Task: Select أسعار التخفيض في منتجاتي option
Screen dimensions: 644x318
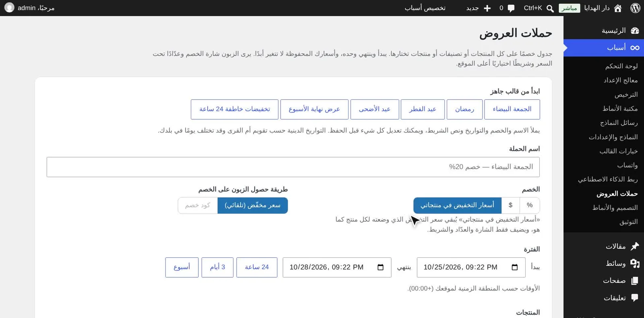Action: pos(457,205)
